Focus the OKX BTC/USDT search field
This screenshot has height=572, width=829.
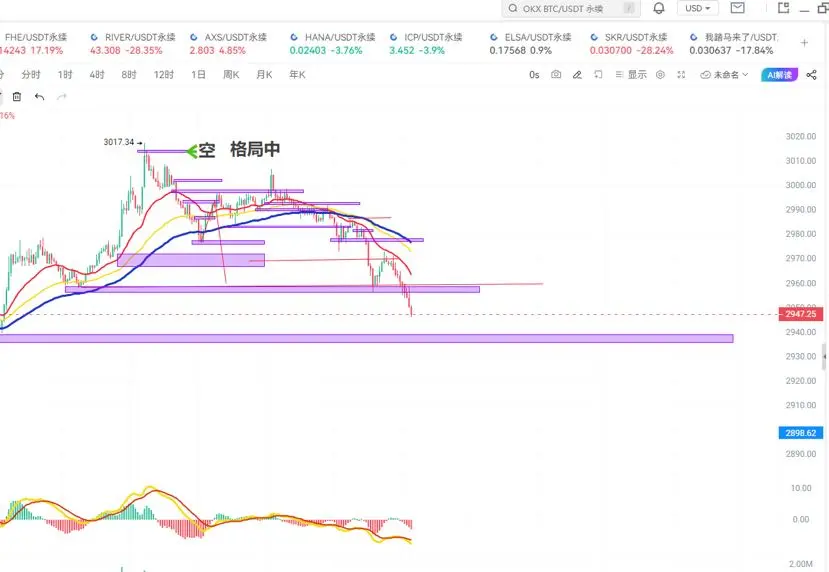point(570,8)
